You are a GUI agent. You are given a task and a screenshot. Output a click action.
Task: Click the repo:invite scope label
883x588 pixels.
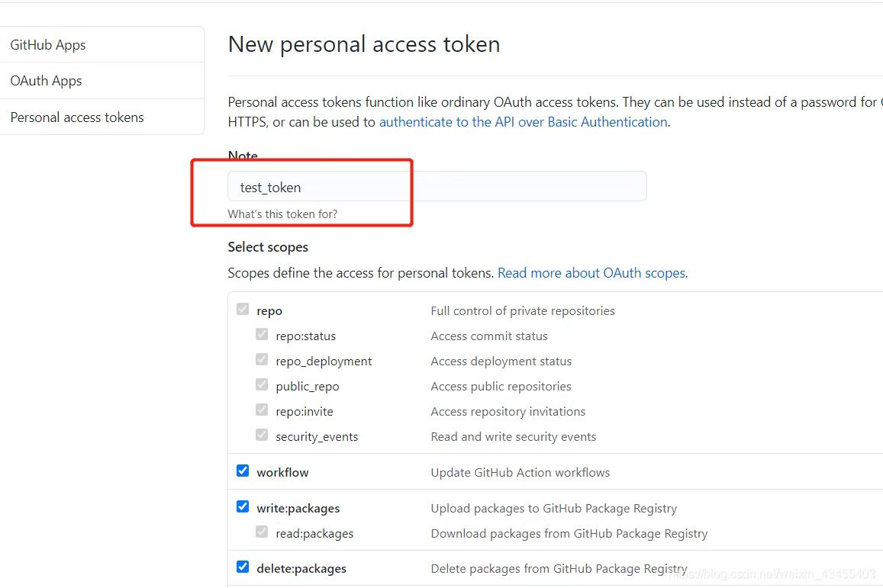(304, 411)
